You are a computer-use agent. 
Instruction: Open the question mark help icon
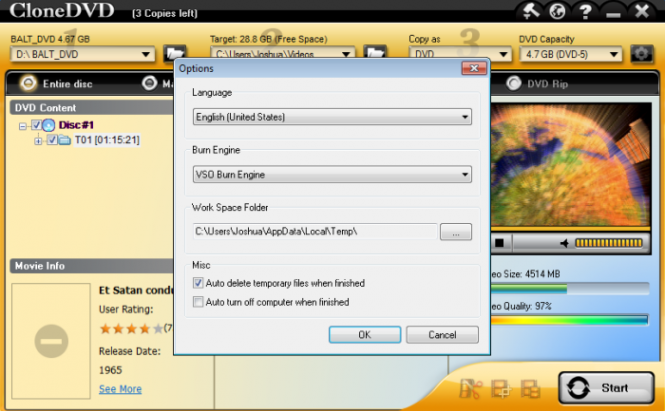coord(585,11)
